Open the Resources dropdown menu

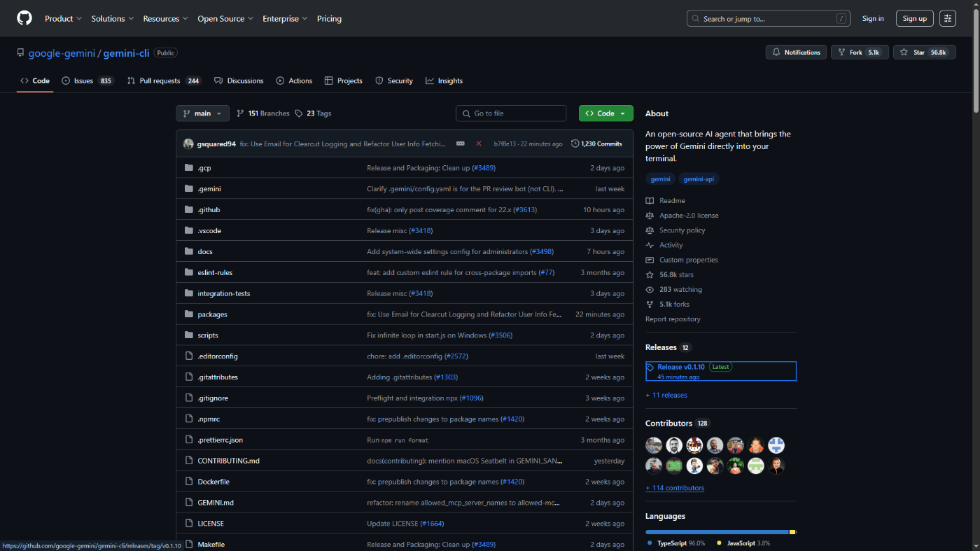[165, 19]
